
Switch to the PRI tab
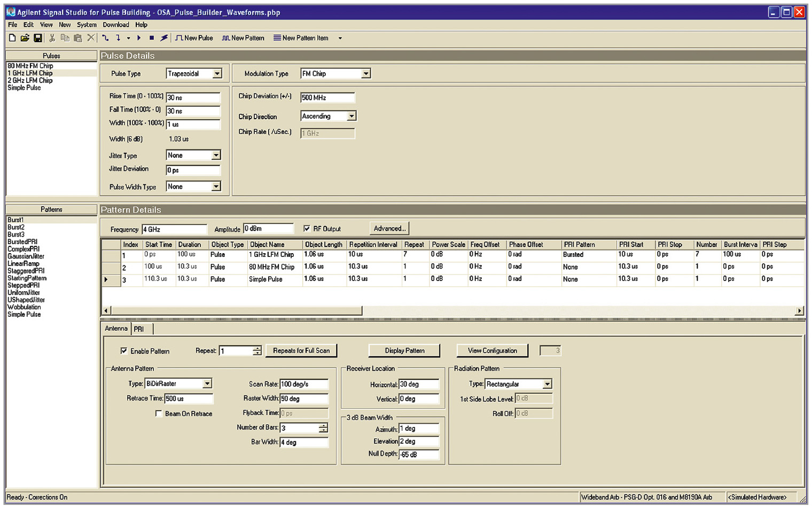click(x=139, y=329)
